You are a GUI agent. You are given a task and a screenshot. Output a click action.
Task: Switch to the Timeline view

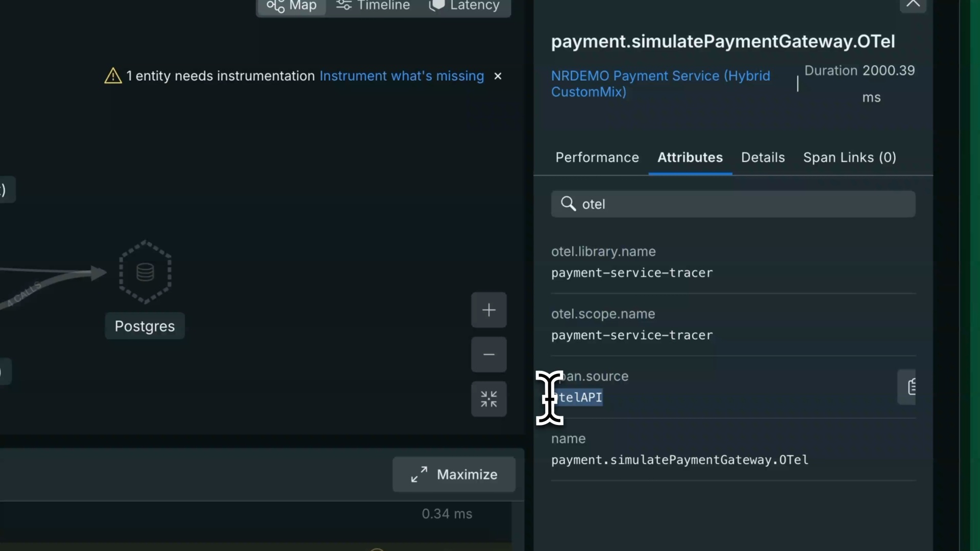point(373,6)
